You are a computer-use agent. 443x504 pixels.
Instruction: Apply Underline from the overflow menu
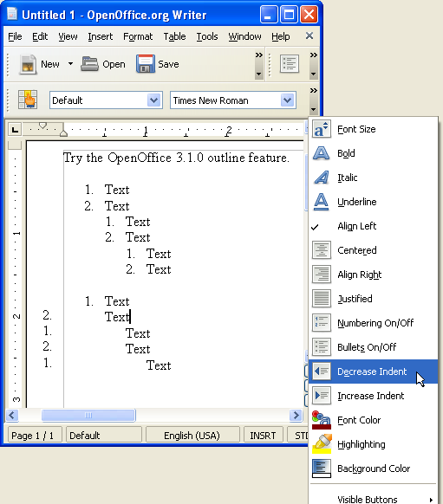[373, 202]
